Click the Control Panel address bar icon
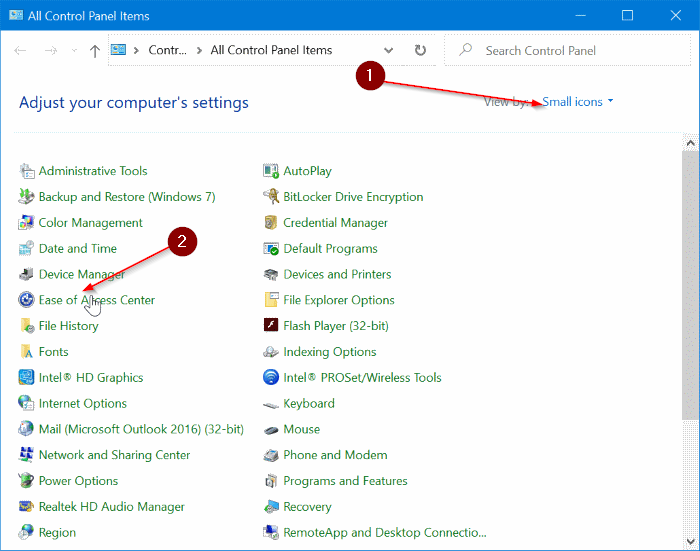The image size is (700, 551). [x=118, y=50]
